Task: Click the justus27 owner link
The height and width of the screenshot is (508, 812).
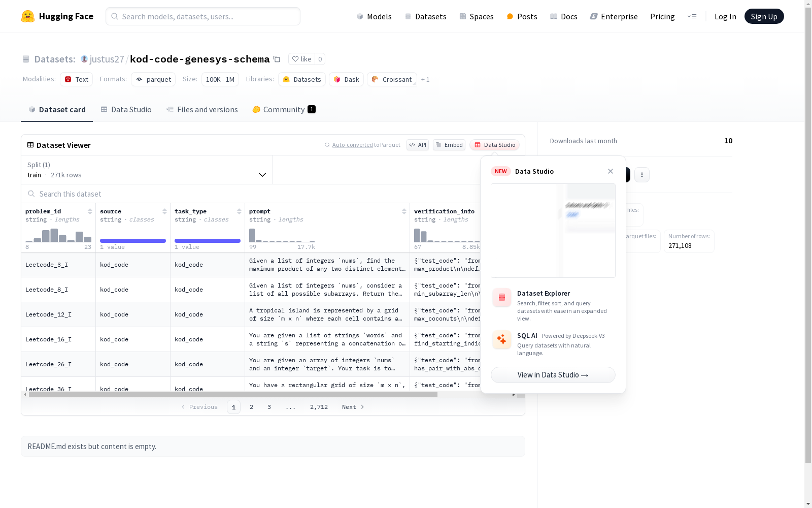Action: (107, 59)
